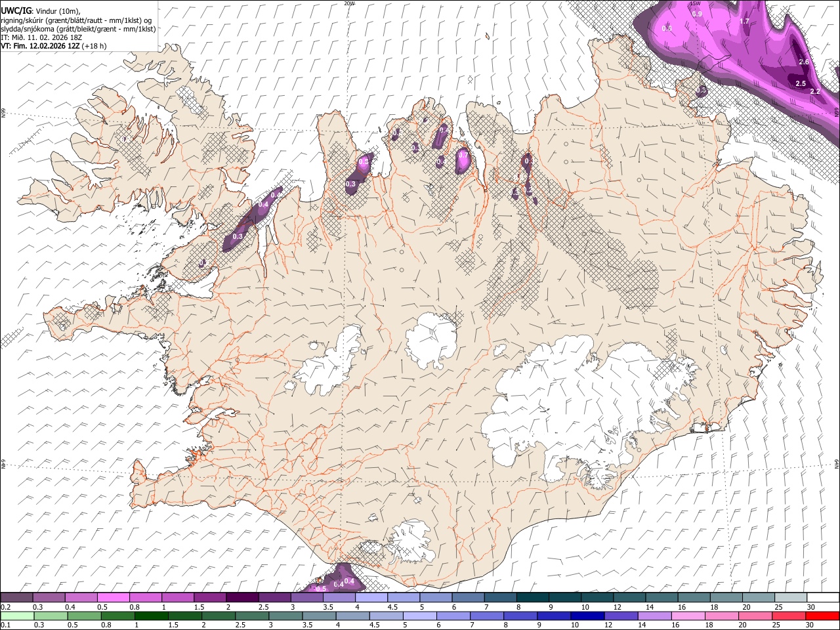Click the 20W longitude label
Screen dimensions: 840x630
tap(350, 3)
